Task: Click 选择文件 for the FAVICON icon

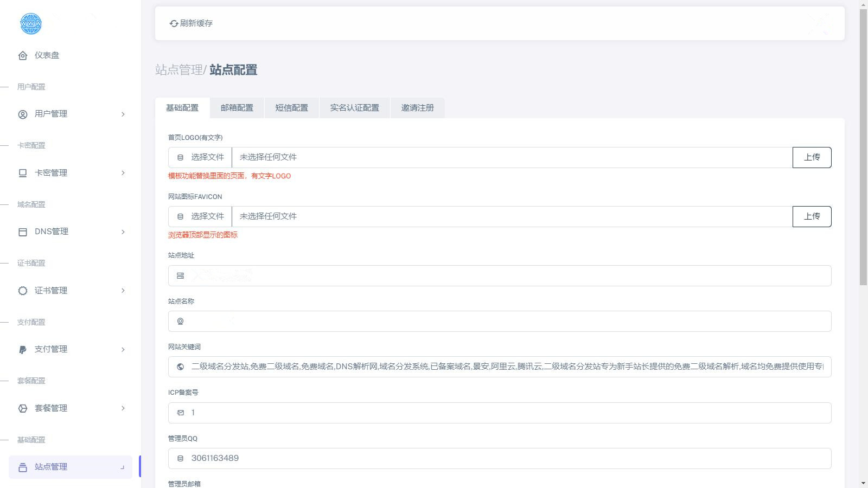Action: click(x=200, y=216)
